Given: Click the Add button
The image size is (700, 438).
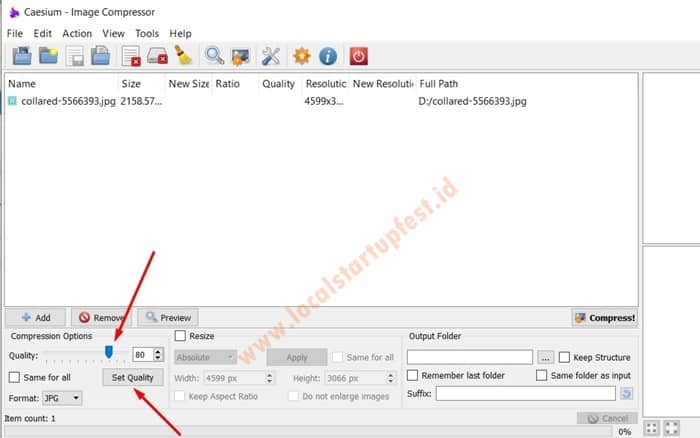Looking at the screenshot, I should 36,317.
